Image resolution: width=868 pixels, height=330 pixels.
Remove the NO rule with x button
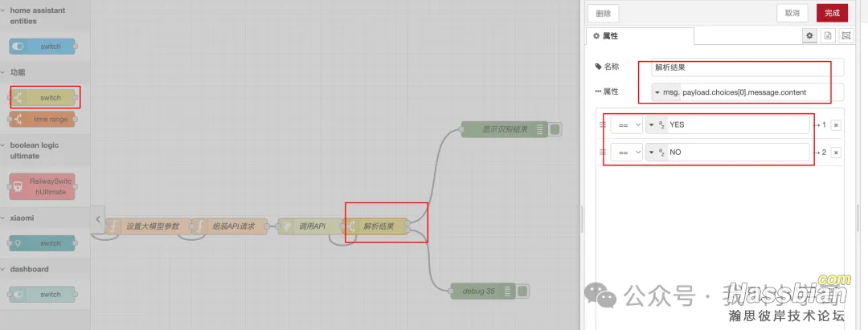tap(836, 153)
